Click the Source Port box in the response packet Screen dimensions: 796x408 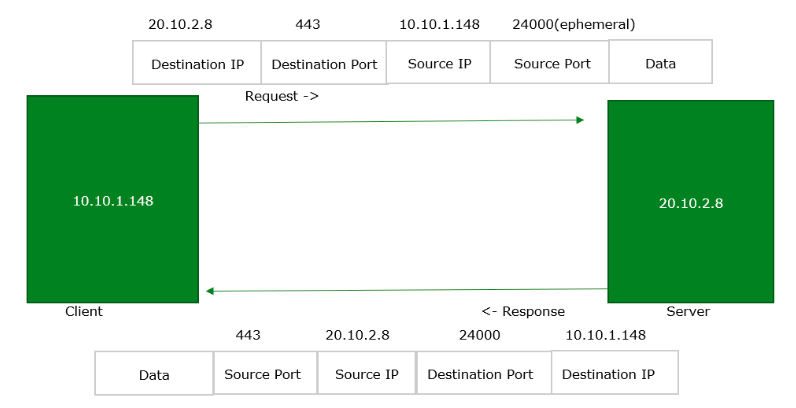pos(264,374)
